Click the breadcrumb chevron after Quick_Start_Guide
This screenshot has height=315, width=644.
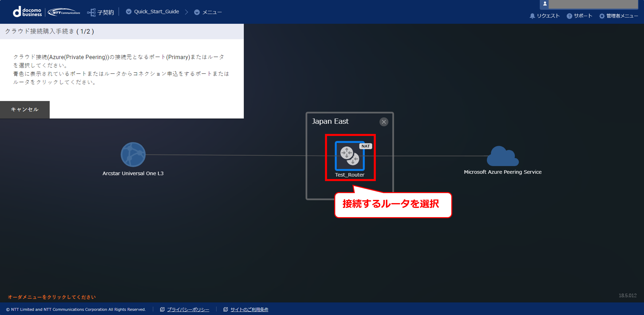tap(186, 12)
